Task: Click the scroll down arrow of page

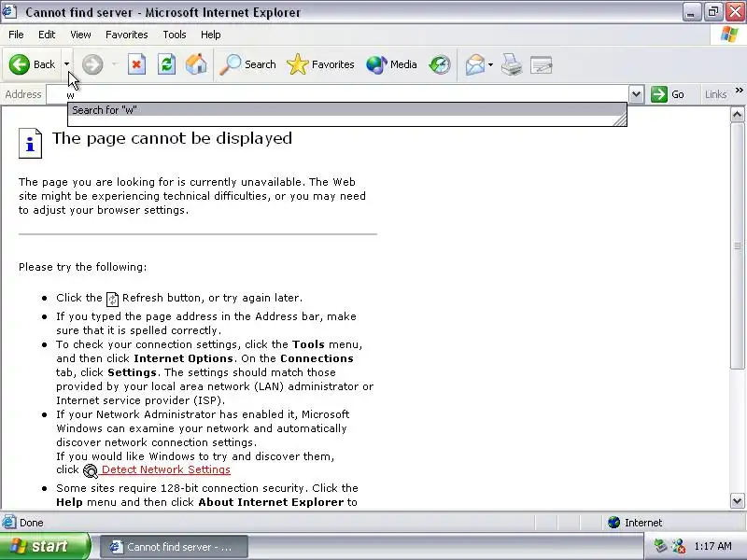Action: pyautogui.click(x=737, y=500)
